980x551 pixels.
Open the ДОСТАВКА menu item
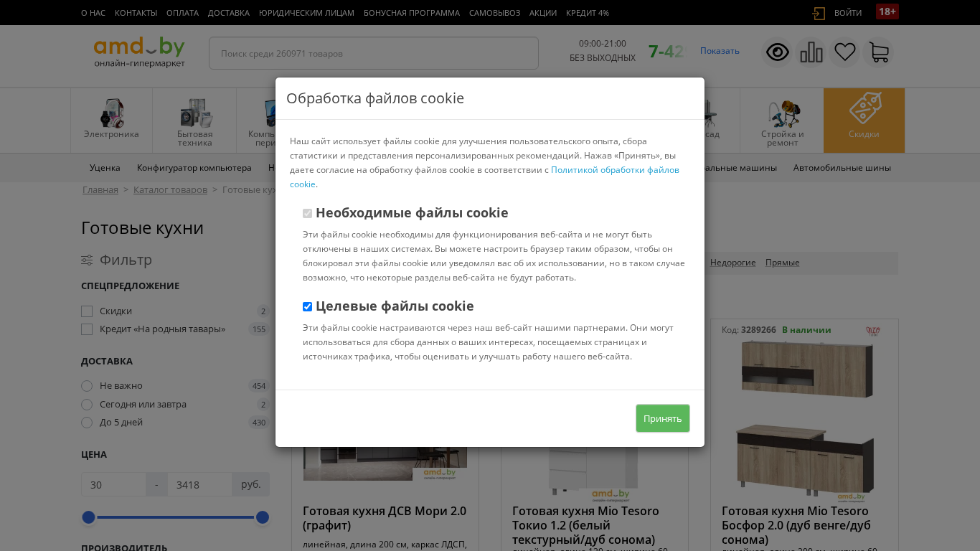[229, 13]
